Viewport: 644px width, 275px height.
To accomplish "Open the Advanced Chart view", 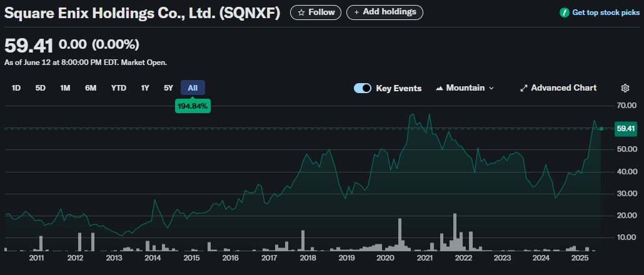I will (558, 88).
